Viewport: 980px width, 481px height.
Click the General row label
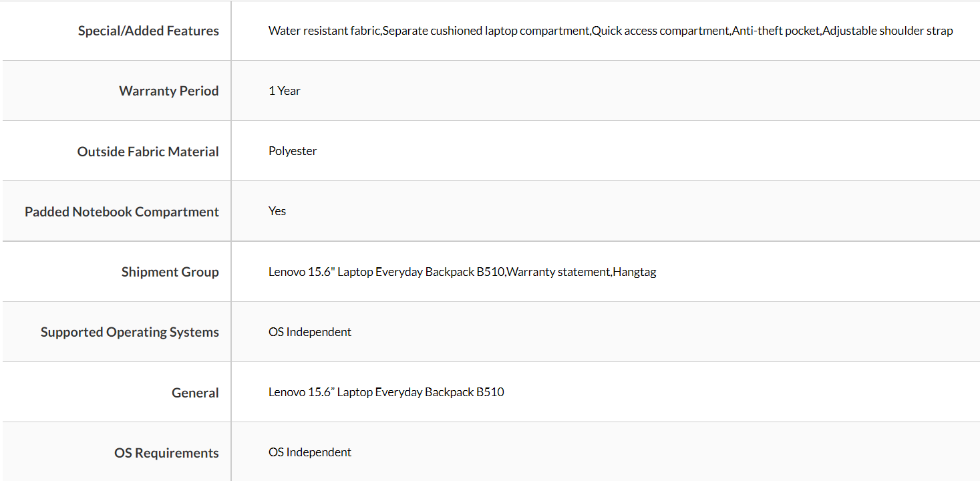pyautogui.click(x=195, y=393)
